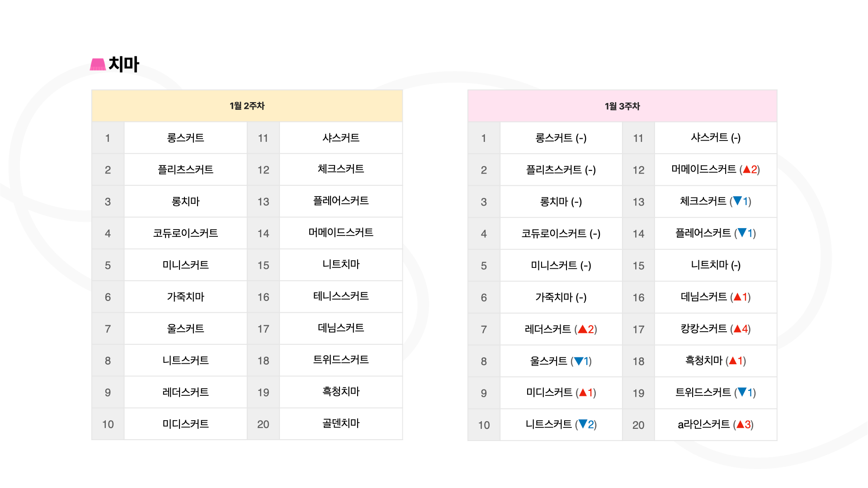Select the 흑청치마 cell in week 3

[x=716, y=361]
